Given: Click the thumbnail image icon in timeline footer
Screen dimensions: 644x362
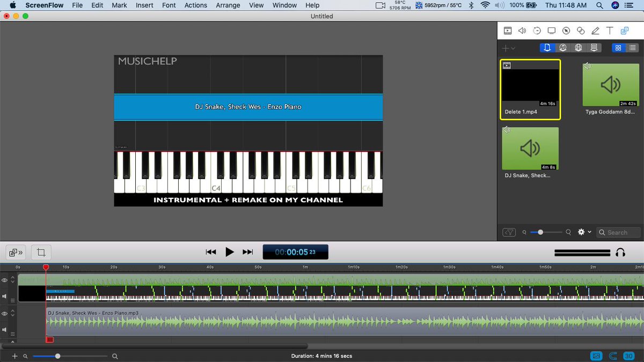Looking at the screenshot, I should (x=596, y=356).
